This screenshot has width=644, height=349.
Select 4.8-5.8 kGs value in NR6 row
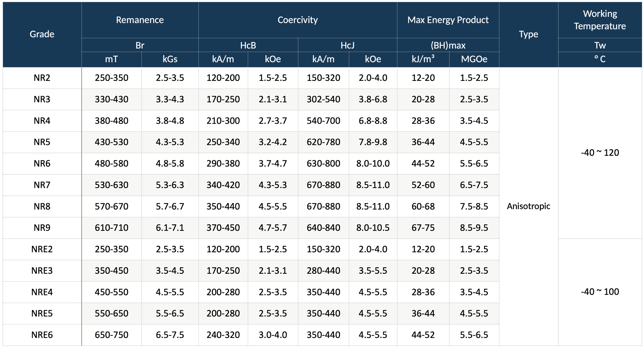click(170, 164)
